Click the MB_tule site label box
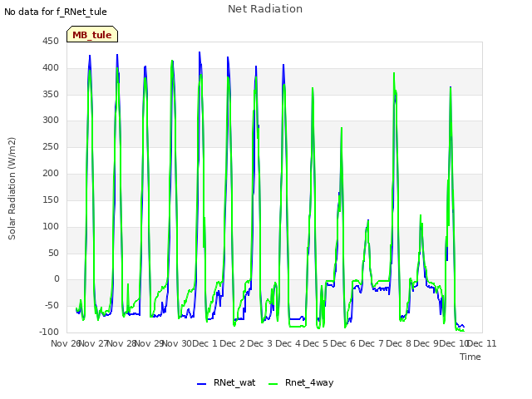The width and height of the screenshot is (532, 399). 92,34
